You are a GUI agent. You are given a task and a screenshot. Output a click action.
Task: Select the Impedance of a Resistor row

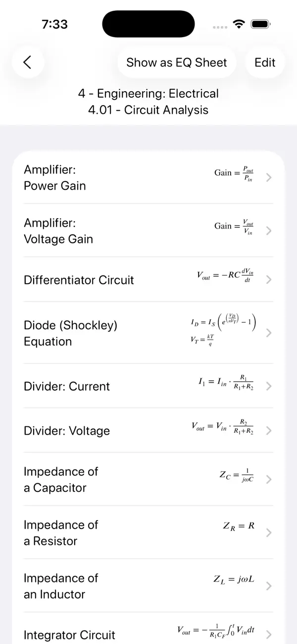click(148, 533)
